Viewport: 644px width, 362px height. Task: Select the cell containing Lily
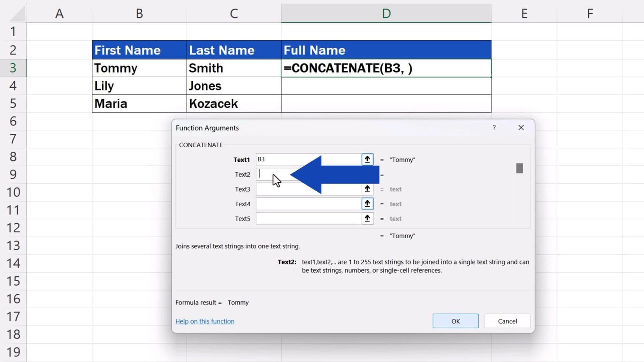click(139, 85)
